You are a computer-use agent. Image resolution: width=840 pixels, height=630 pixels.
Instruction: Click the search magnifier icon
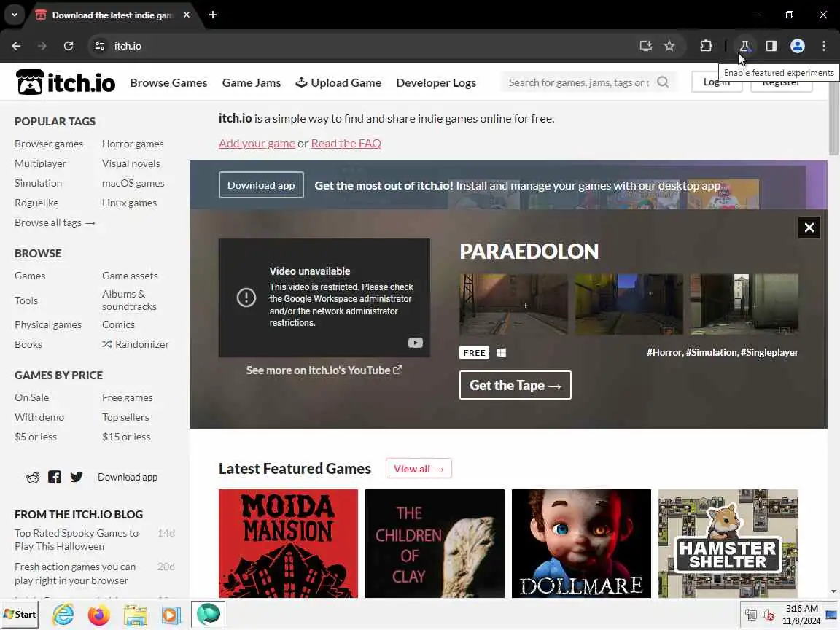coord(663,82)
